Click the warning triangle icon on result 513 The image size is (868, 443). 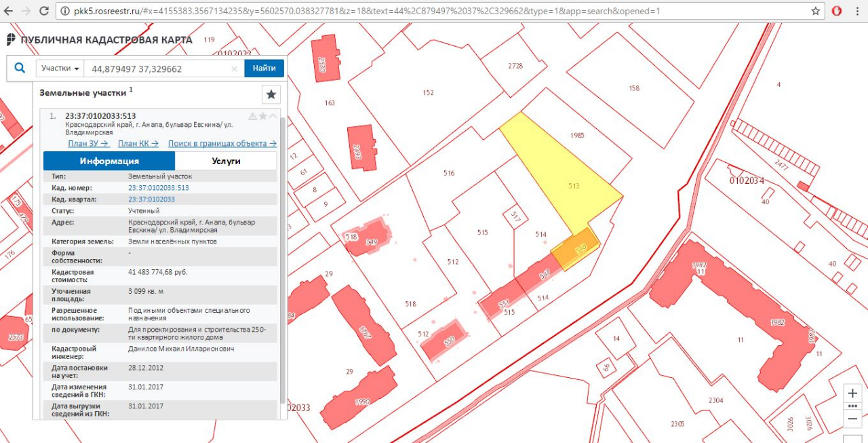(253, 116)
